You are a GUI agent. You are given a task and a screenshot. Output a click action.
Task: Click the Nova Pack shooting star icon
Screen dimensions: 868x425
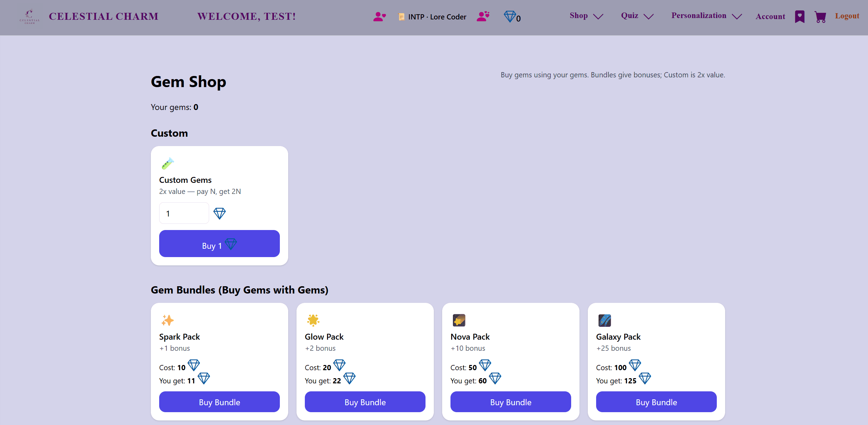[459, 320]
